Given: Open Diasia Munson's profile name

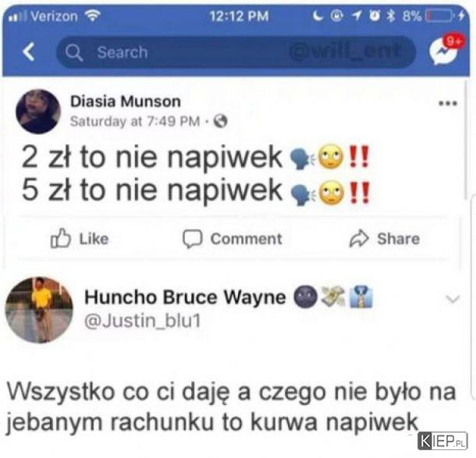Looking at the screenshot, I should click(x=126, y=101).
